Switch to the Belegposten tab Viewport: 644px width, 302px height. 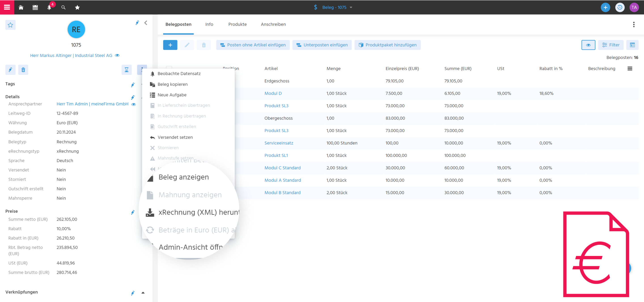178,24
